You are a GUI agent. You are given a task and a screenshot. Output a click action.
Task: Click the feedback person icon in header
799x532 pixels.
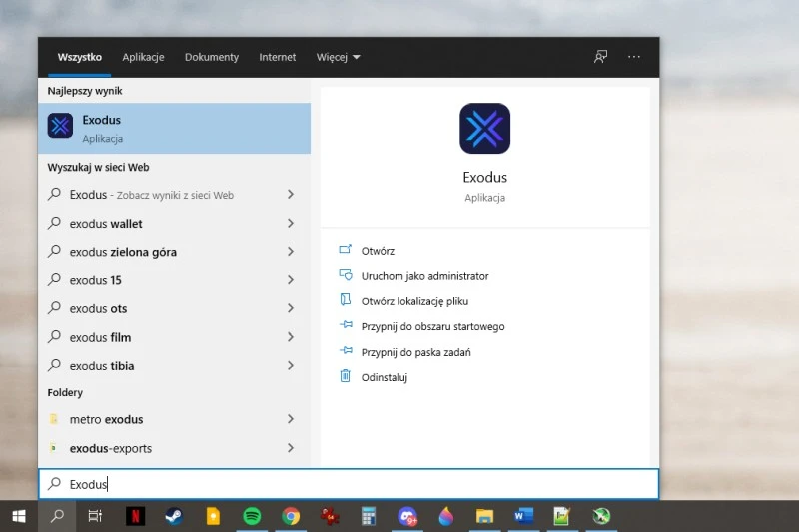[x=601, y=57]
